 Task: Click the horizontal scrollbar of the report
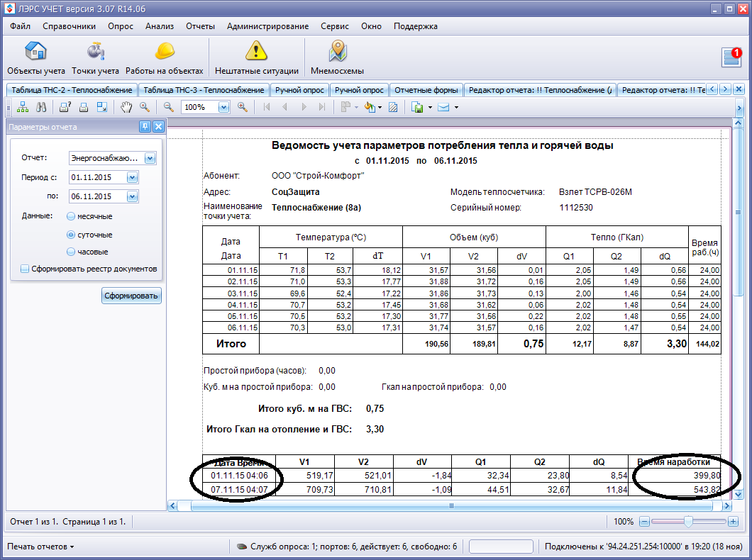click(451, 506)
